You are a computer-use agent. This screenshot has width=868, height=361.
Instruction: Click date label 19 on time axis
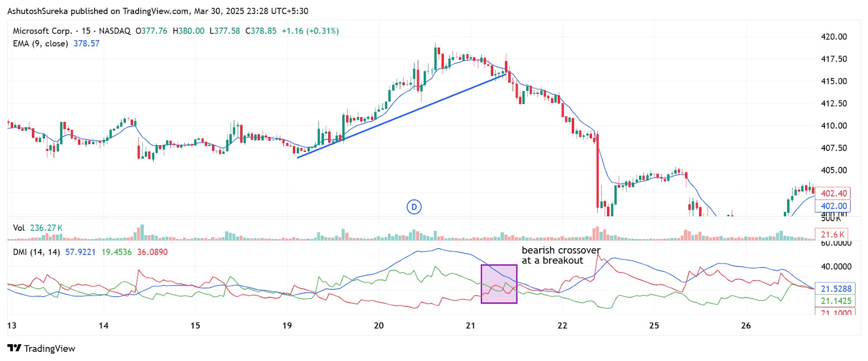287,326
